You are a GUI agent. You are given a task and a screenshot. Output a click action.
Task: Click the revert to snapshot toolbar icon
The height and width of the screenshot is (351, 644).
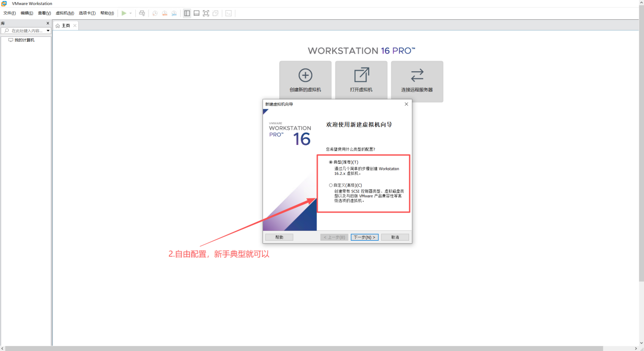[x=164, y=13]
